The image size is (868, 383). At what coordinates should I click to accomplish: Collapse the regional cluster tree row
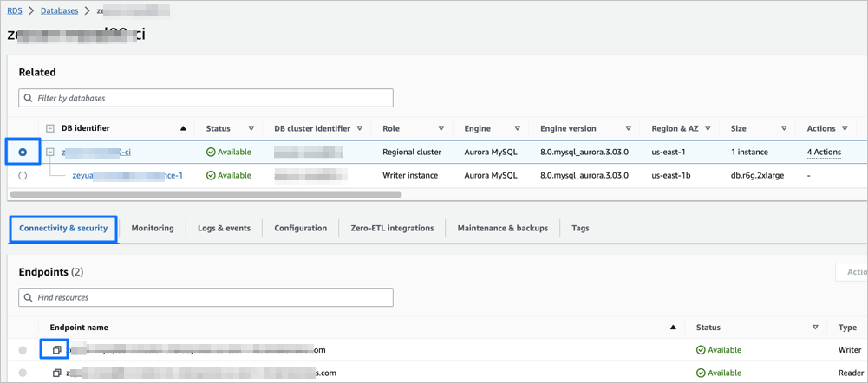coord(50,153)
